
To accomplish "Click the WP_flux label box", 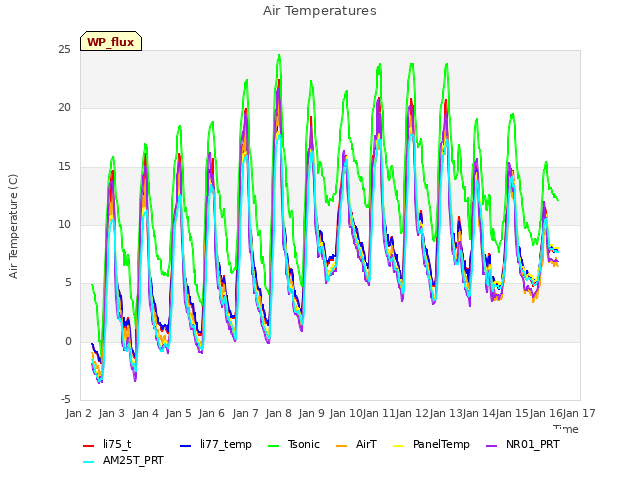I will point(111,41).
